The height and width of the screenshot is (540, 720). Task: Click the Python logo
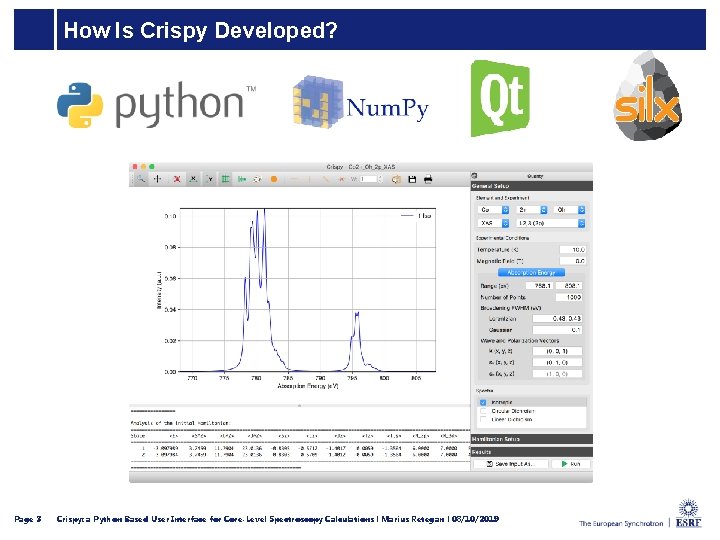[156, 105]
